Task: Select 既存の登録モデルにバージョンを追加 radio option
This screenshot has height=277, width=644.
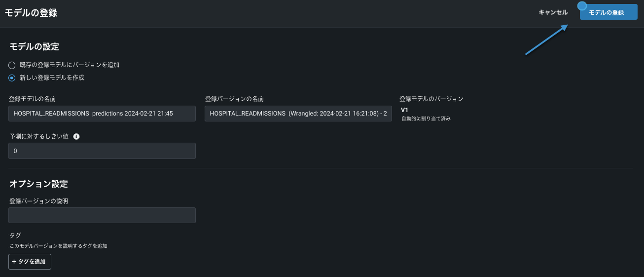Action: pos(12,65)
